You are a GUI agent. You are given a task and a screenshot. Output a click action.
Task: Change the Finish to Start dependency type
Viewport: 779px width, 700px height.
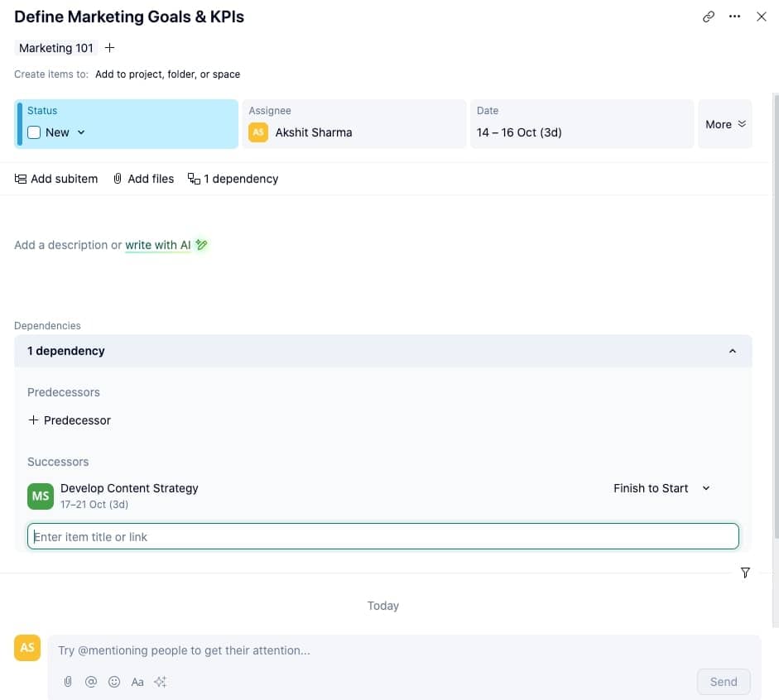[661, 488]
